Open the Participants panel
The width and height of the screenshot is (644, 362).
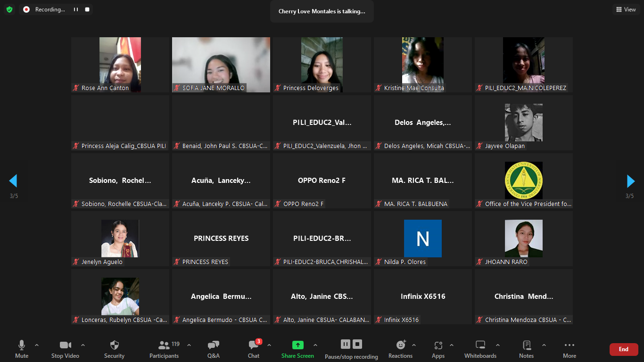pos(164,349)
